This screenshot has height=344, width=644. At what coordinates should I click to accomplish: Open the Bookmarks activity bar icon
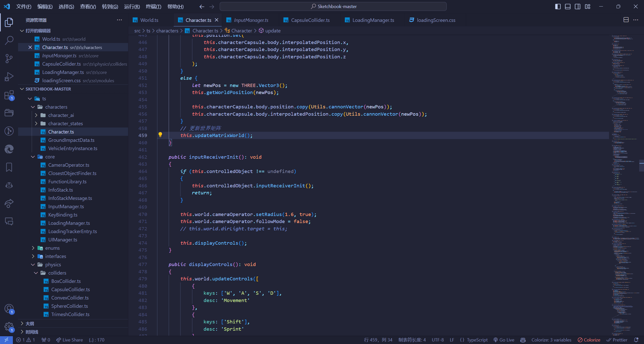(x=9, y=167)
